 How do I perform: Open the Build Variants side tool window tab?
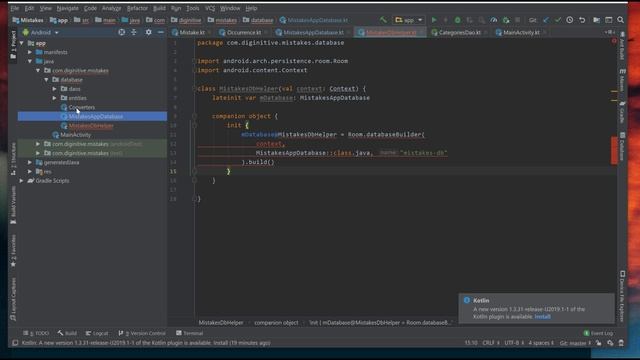13,205
